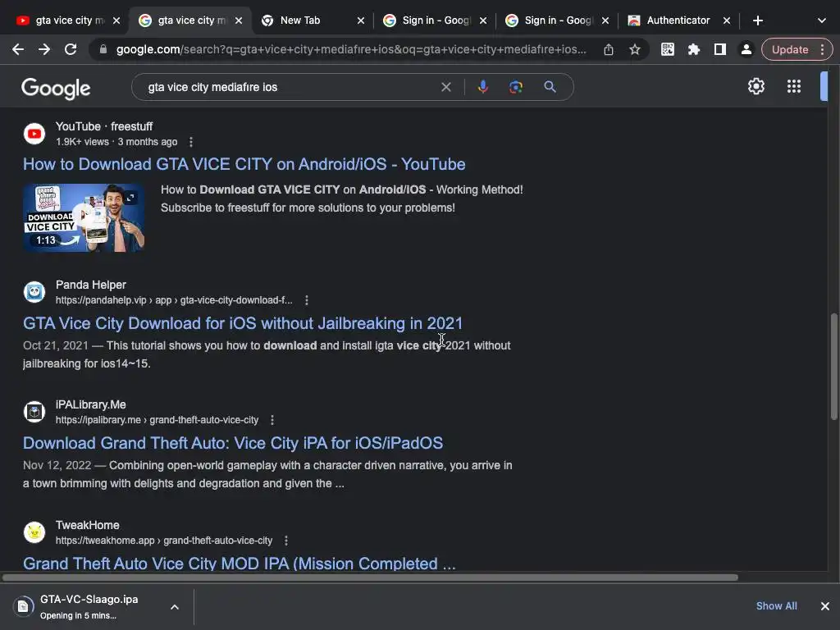Click the Google search input field
The width and height of the screenshot is (840, 630).
coord(290,87)
